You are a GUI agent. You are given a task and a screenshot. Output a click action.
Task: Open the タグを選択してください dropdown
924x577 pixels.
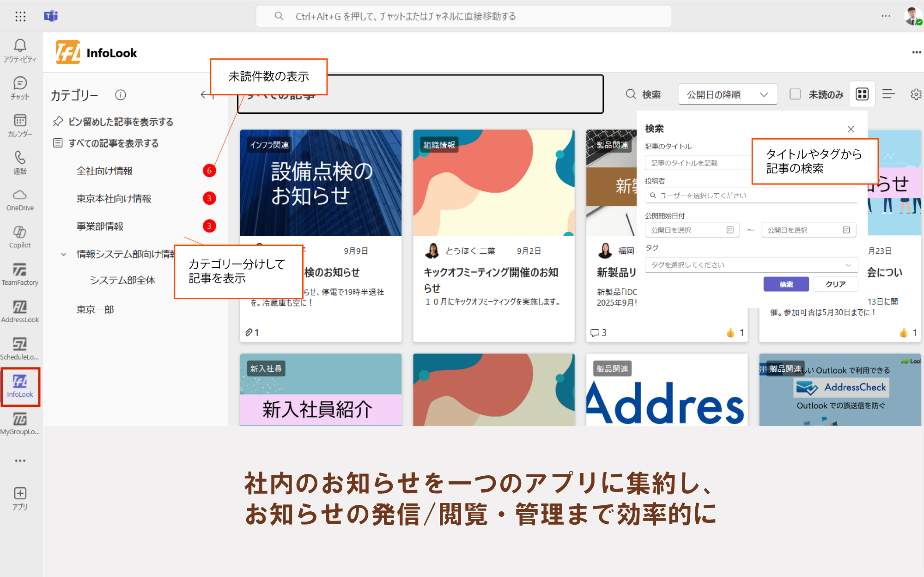click(x=751, y=265)
